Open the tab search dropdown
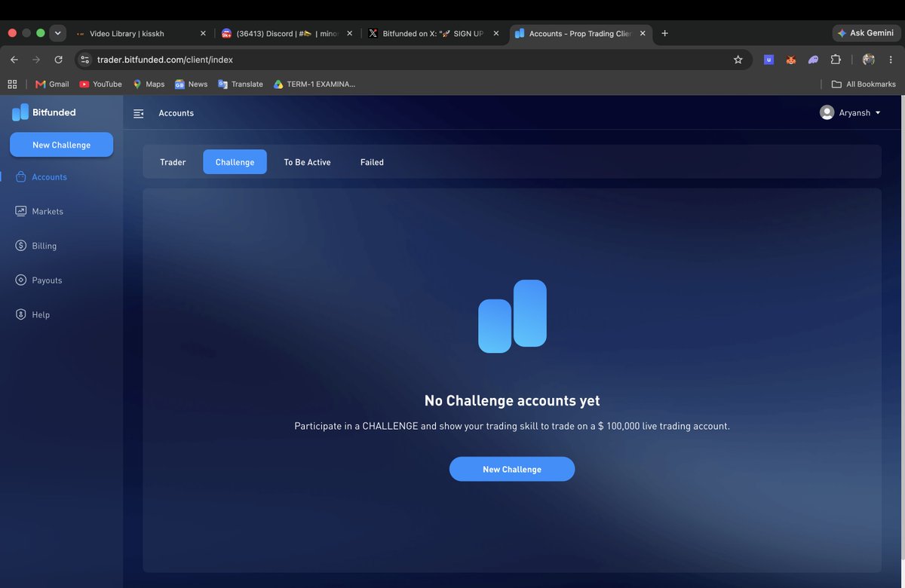This screenshot has height=588, width=905. pyautogui.click(x=57, y=33)
